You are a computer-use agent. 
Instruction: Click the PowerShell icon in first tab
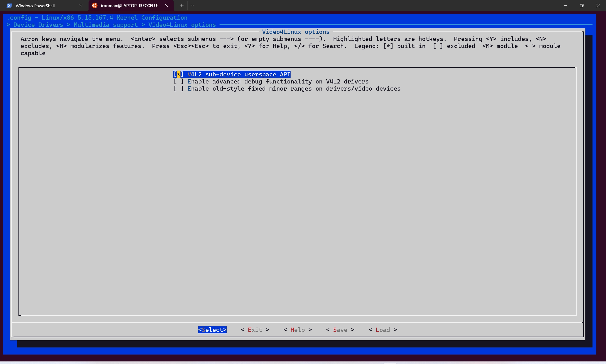pos(9,5)
